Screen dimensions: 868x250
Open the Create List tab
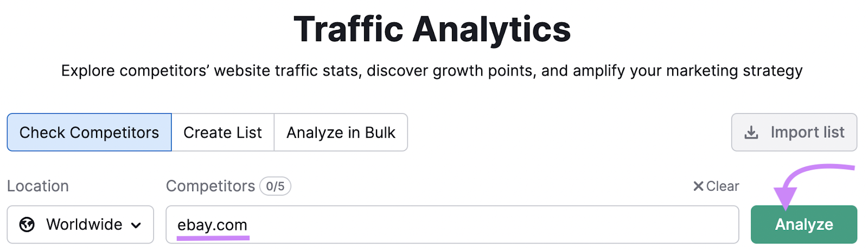coord(223,132)
